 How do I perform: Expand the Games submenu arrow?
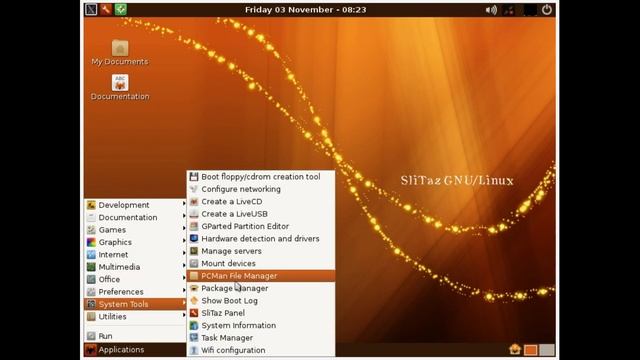point(184,228)
